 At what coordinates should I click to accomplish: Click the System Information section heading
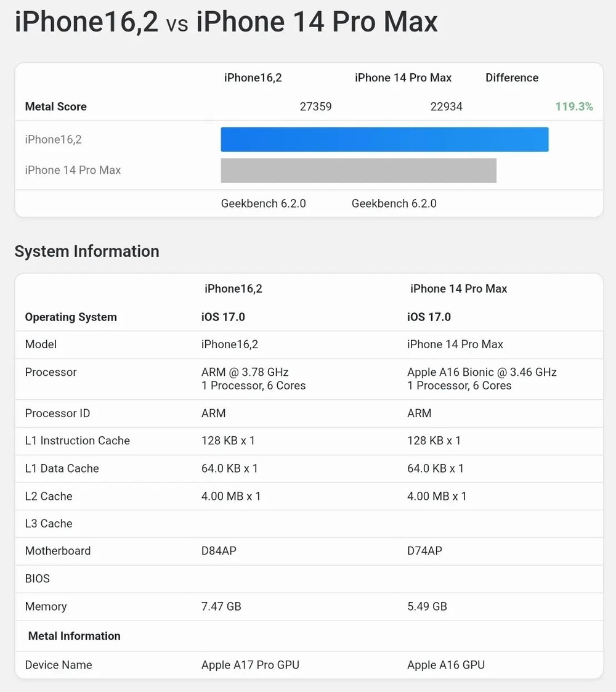[x=87, y=251]
